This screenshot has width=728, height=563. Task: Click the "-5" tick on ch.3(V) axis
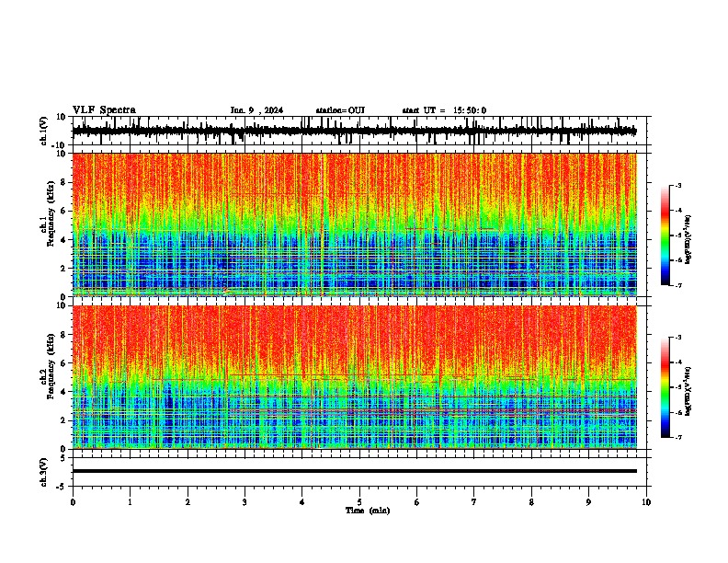tap(63, 487)
